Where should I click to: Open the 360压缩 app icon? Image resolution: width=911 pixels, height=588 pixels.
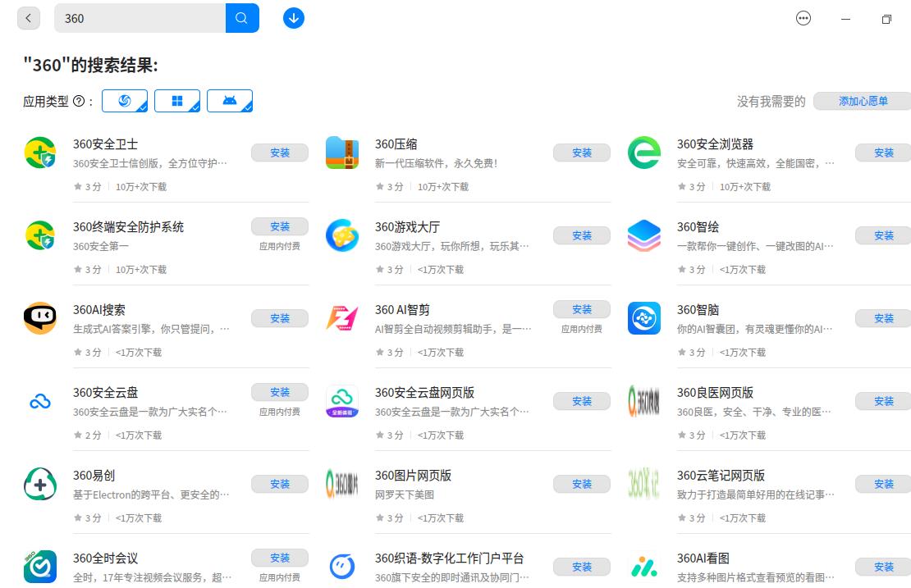[x=342, y=153]
